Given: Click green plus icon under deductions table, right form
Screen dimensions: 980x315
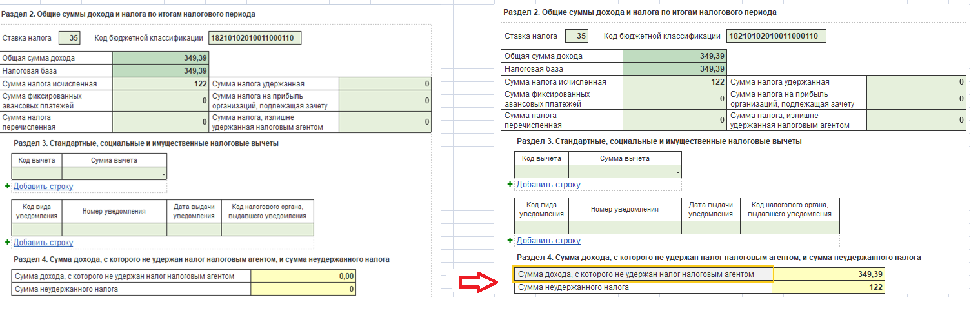Looking at the screenshot, I should [510, 185].
